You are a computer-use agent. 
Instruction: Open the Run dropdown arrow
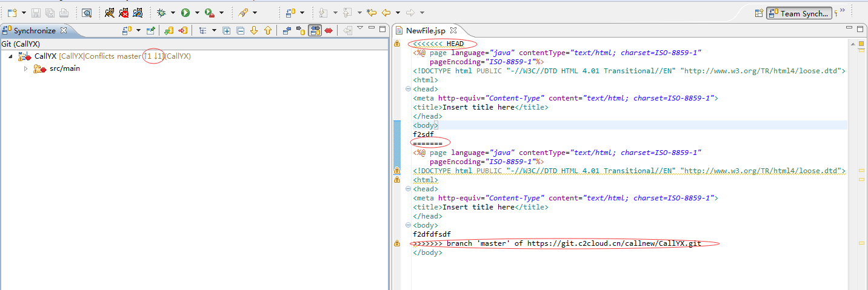(x=197, y=13)
